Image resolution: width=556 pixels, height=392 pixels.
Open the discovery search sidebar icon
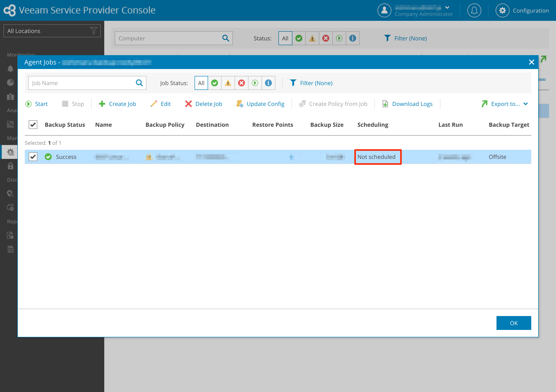pos(10,194)
